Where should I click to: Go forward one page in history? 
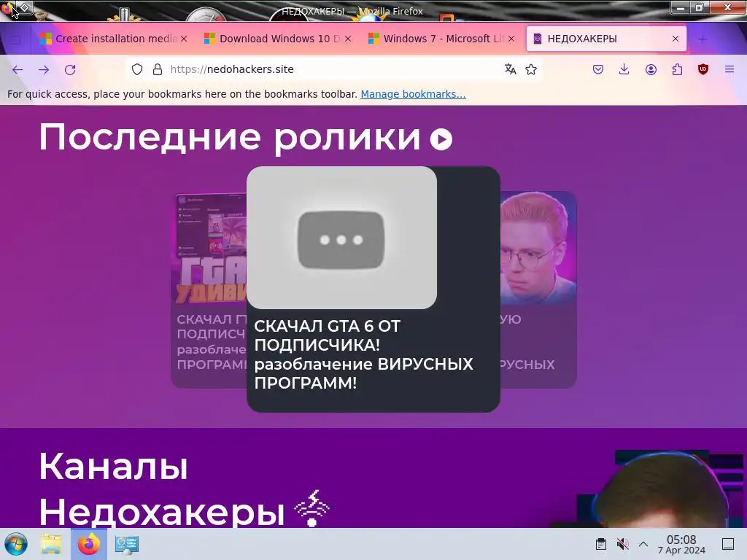pos(44,69)
